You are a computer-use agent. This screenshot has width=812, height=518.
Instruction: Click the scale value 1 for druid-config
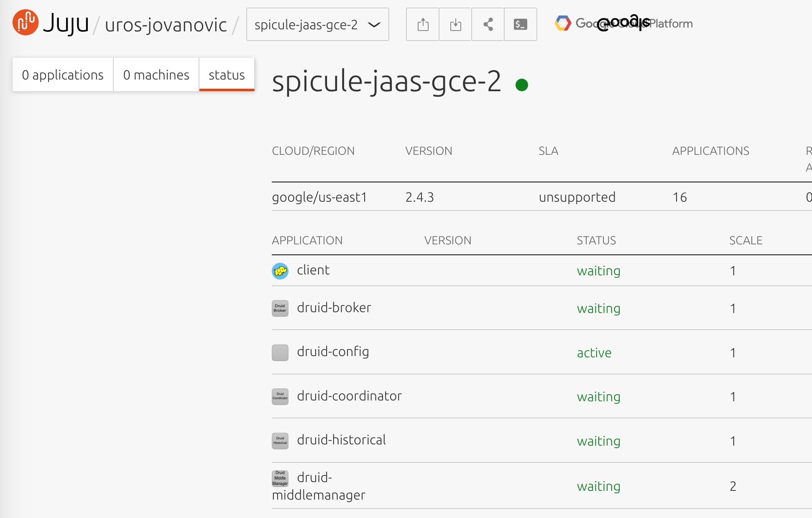tap(733, 353)
